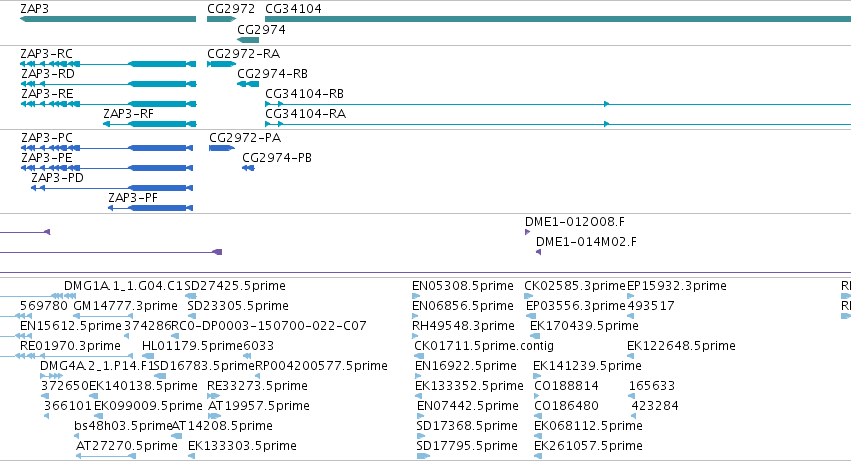This screenshot has height=461, width=851.
Task: Select the ZAP3-RE transcript label
Action: (47, 94)
